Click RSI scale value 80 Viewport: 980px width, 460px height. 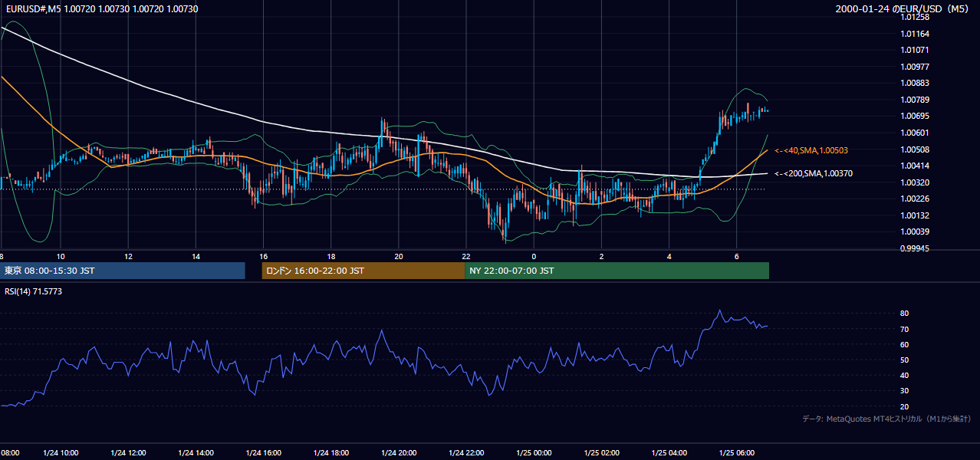click(905, 314)
